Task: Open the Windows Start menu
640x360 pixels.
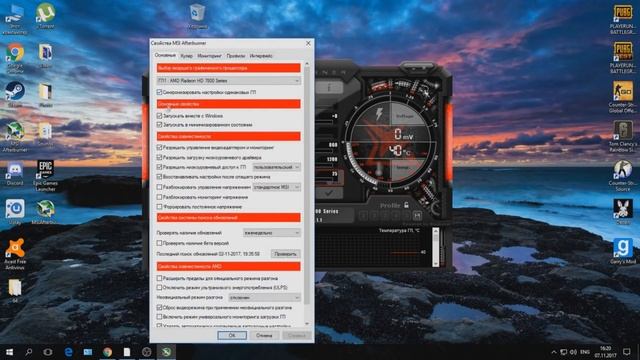Action: 9,351
